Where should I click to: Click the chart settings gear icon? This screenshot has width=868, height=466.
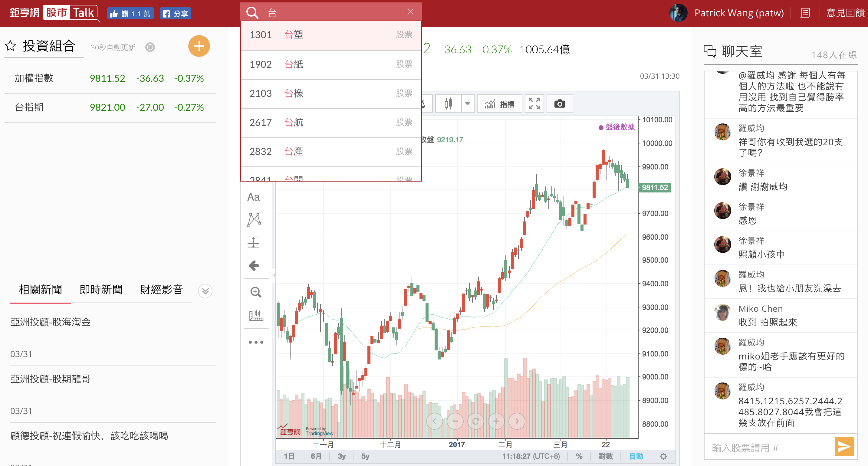pos(663,456)
